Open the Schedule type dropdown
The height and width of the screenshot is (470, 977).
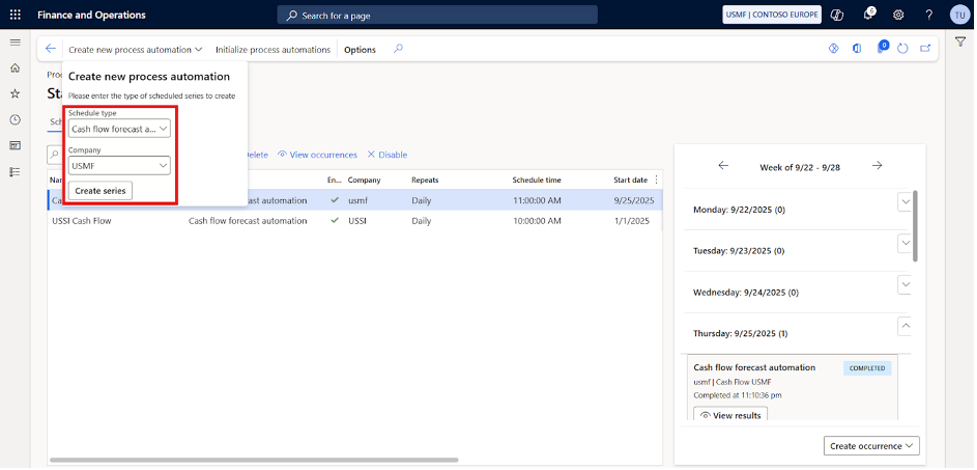tap(120, 129)
